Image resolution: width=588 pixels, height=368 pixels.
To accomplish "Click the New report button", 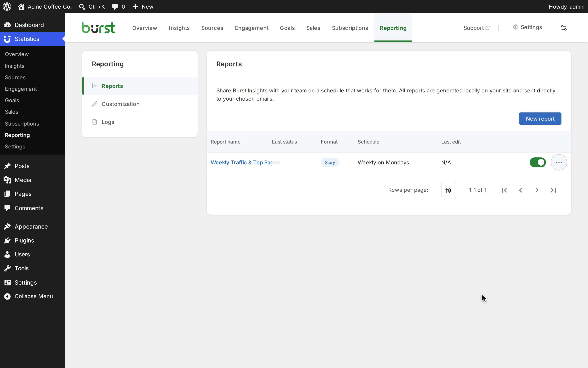I will (540, 119).
